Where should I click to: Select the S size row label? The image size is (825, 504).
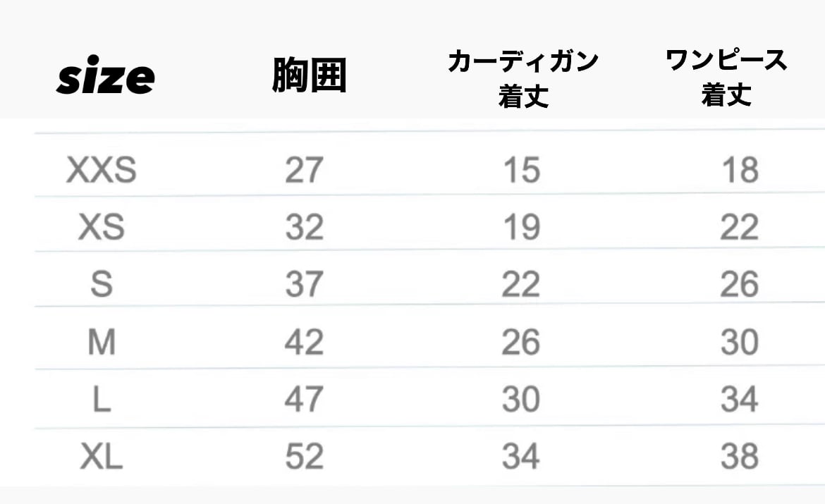[x=102, y=285]
